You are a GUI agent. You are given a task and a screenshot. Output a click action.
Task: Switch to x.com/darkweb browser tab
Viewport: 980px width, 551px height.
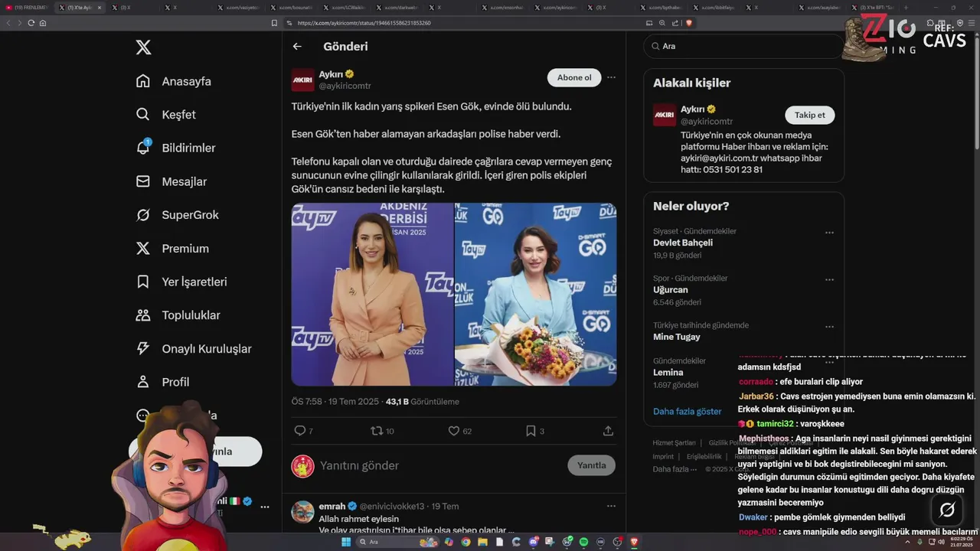click(x=395, y=7)
